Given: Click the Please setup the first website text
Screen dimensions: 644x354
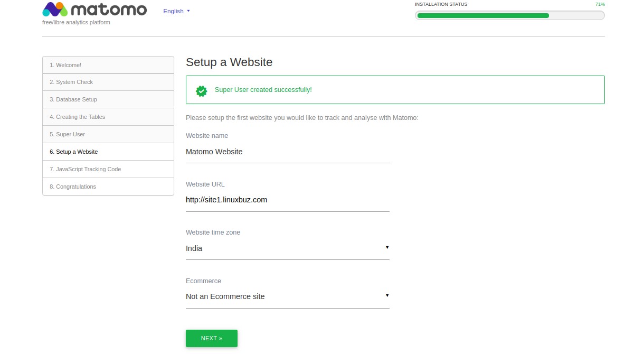Looking at the screenshot, I should tap(302, 118).
